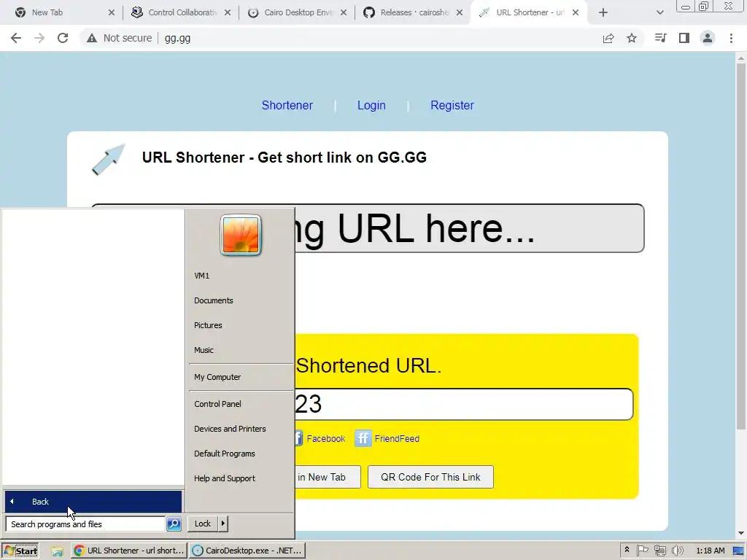
Task: Open a new tab with the plus button
Action: 603,12
